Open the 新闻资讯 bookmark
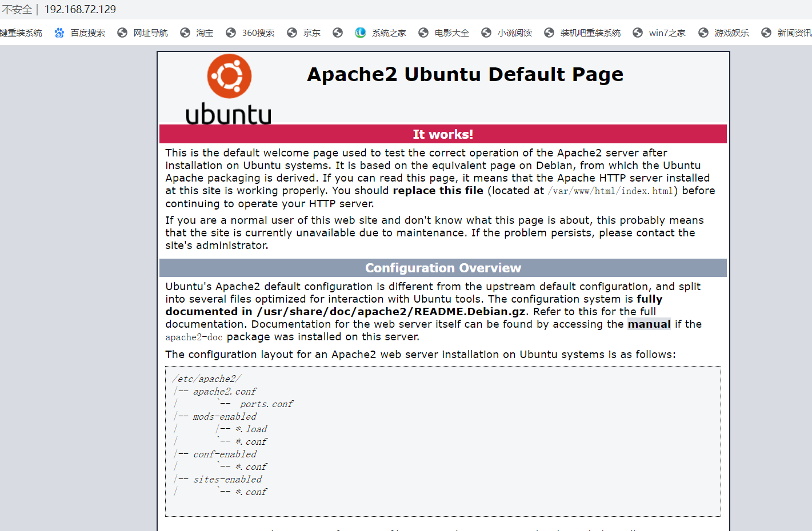Image resolution: width=812 pixels, height=531 pixels. (786, 33)
